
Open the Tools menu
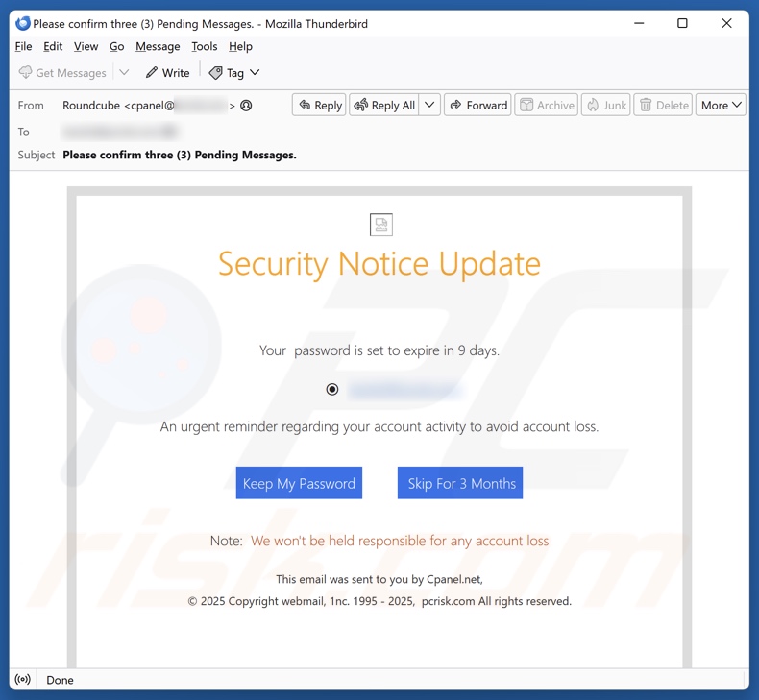205,46
